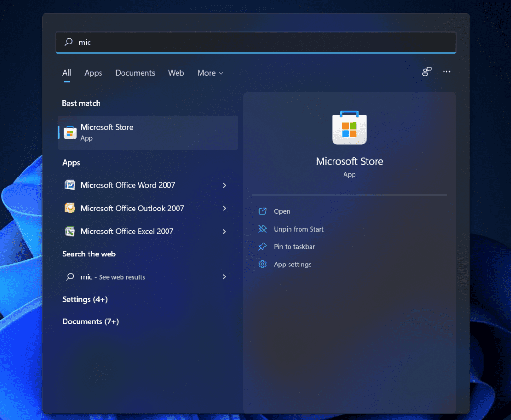
Task: Open the Microsoft Store app icon
Action: coord(70,133)
